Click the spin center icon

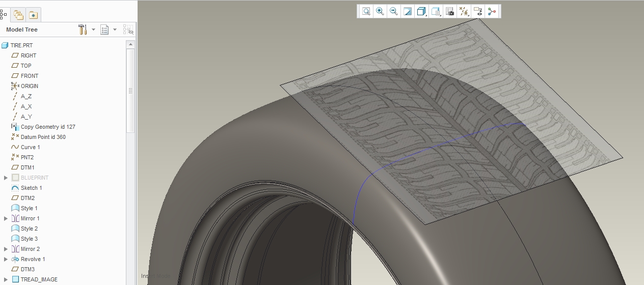coord(492,11)
